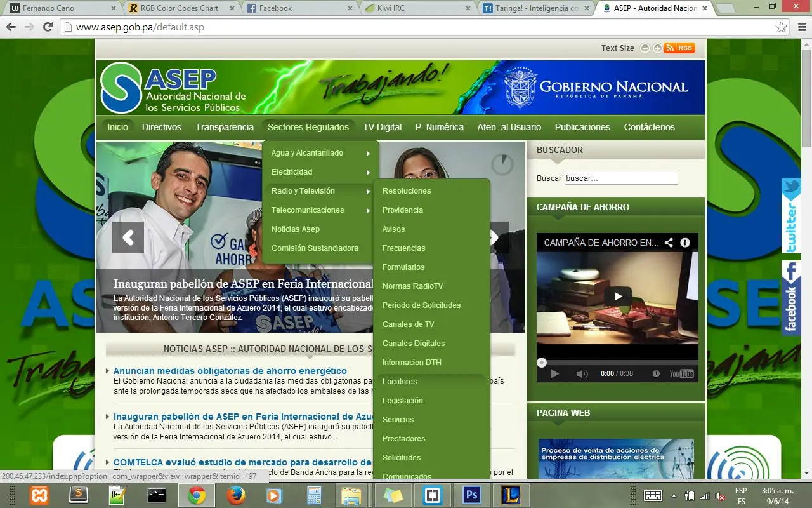Open Command Prompt from the taskbar
Viewport: 812px width, 508px height.
(157, 495)
